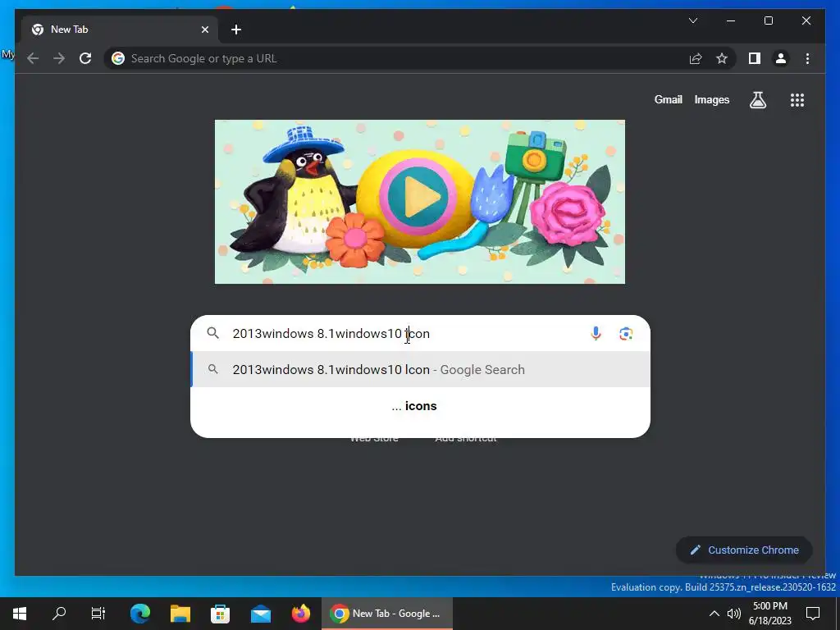Select the New Tab tab
840x630 pixels.
[120, 30]
